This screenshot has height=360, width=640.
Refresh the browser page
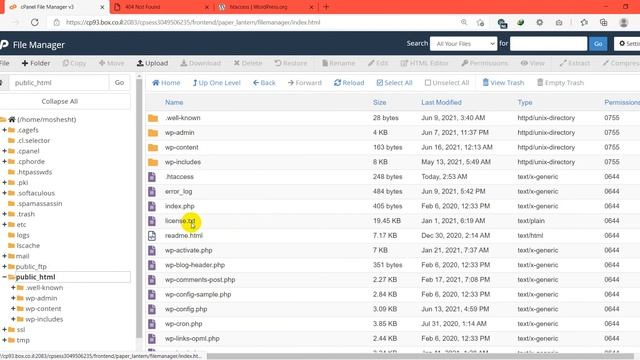[x=35, y=22]
